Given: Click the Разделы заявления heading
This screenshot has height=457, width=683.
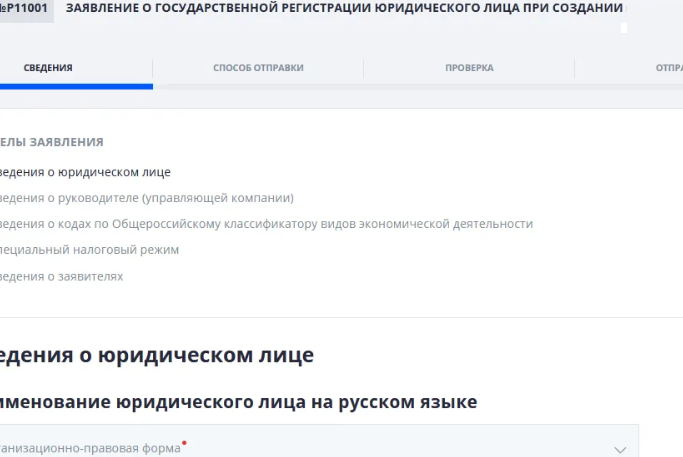Looking at the screenshot, I should (52, 142).
